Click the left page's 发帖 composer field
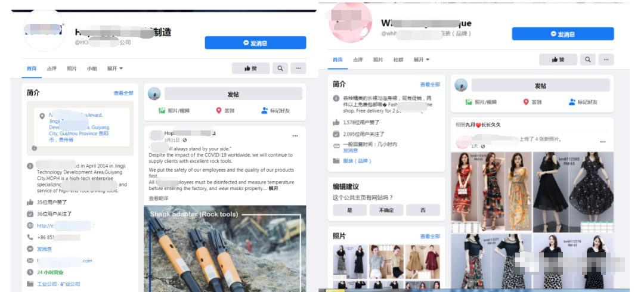Image resolution: width=644 pixels, height=292 pixels. (233, 94)
